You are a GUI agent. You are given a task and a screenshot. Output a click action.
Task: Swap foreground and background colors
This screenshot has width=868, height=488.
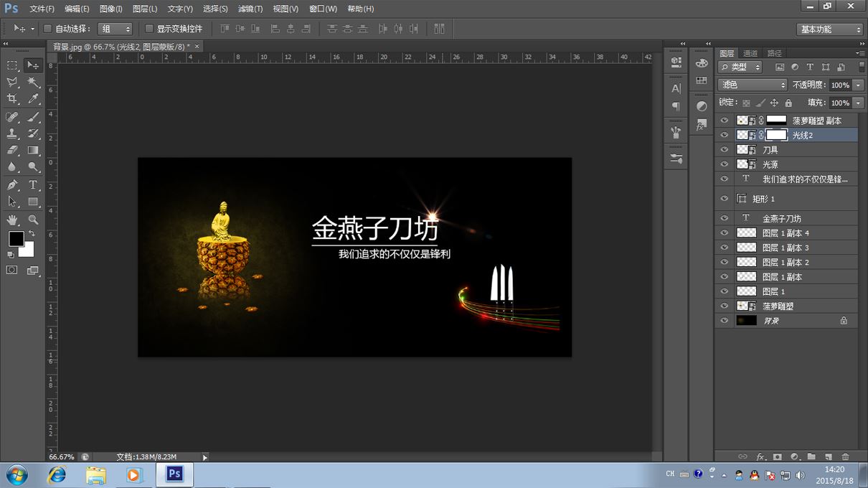click(32, 234)
